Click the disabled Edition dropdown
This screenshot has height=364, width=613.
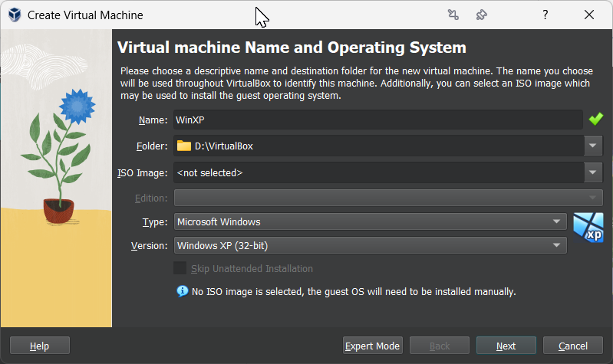click(388, 198)
